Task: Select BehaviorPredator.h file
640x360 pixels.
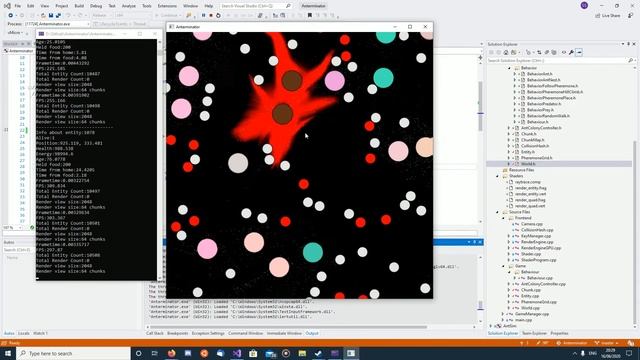Action: (544, 104)
